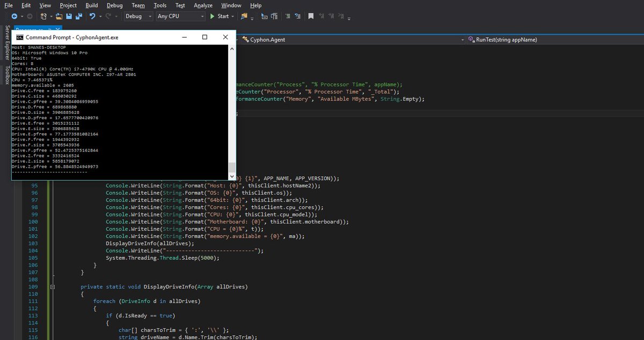Viewport: 644px width, 340px height.
Task: Toggle a bookmark with the bookmark icon
Action: pos(311,16)
